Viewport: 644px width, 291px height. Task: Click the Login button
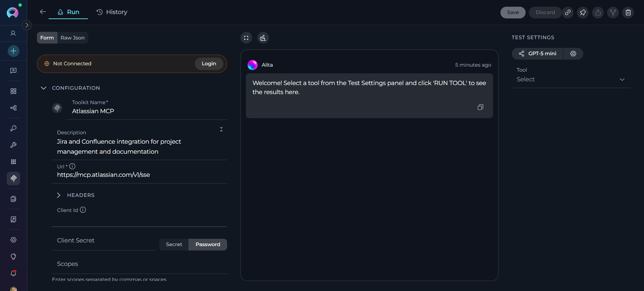tap(209, 64)
